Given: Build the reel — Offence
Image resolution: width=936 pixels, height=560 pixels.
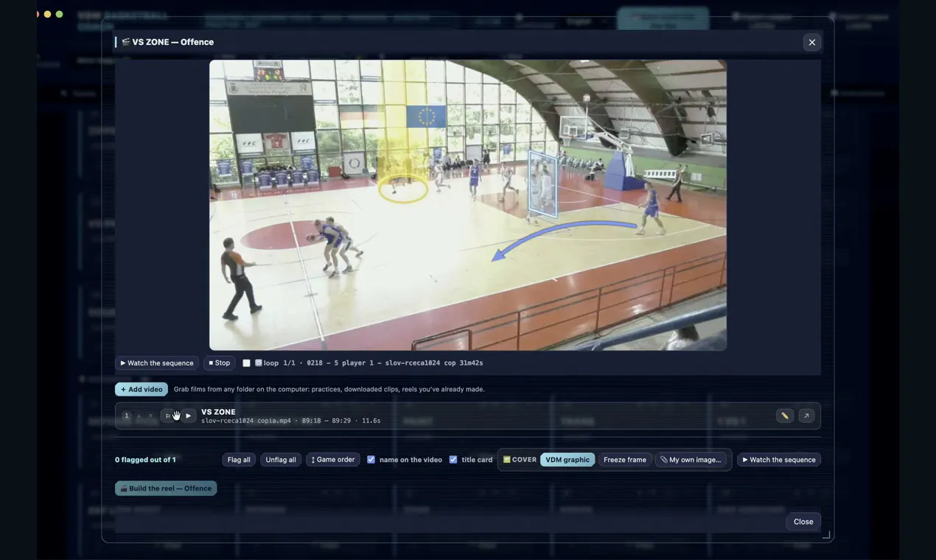Looking at the screenshot, I should [x=166, y=489].
